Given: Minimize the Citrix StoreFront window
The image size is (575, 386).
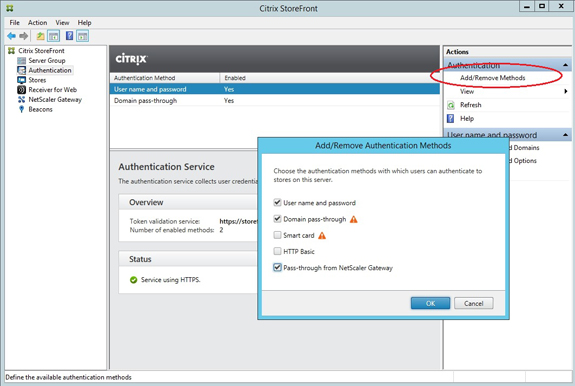Looking at the screenshot, I should [527, 6].
